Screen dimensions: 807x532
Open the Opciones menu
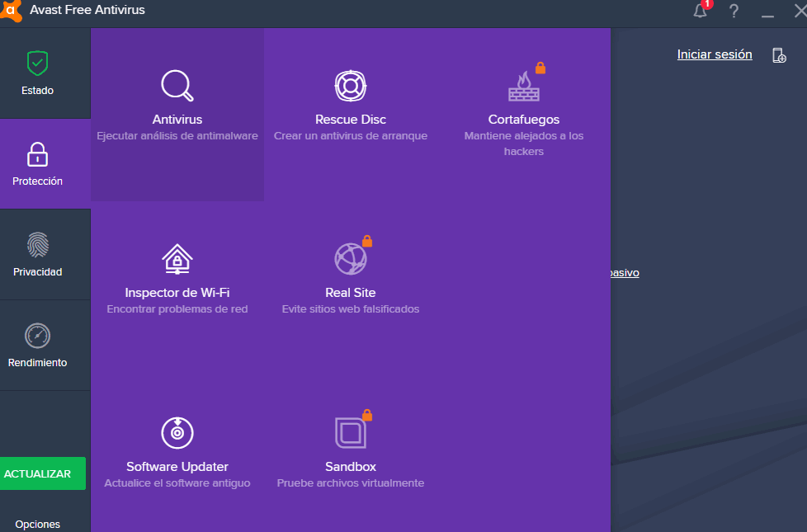pos(38,525)
